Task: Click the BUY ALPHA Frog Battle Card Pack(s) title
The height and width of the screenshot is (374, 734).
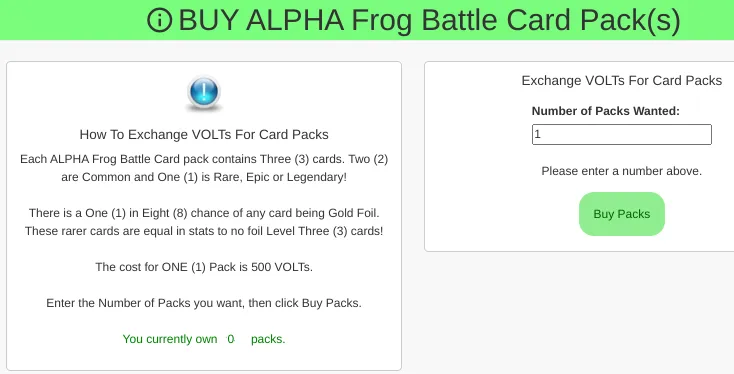Action: (429, 21)
